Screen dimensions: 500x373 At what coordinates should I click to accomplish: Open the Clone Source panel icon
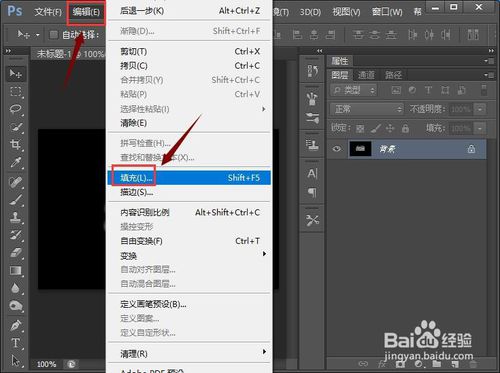[x=312, y=145]
